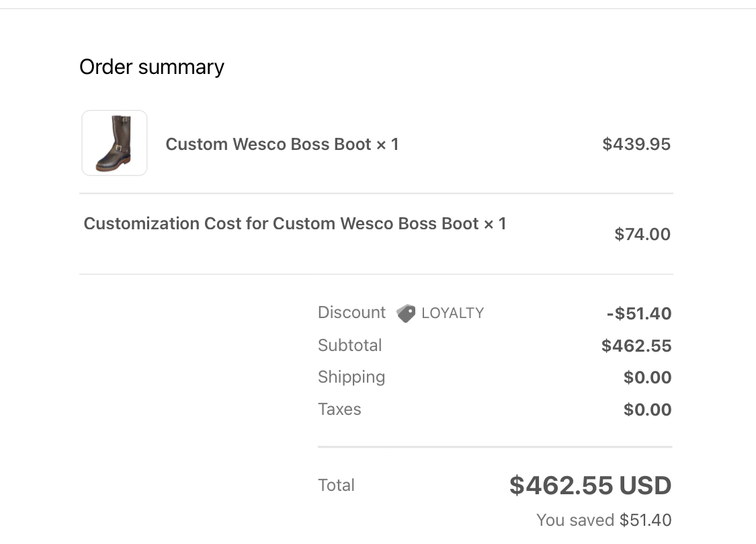
Task: Click the $0.00 taxes amount
Action: click(x=648, y=410)
